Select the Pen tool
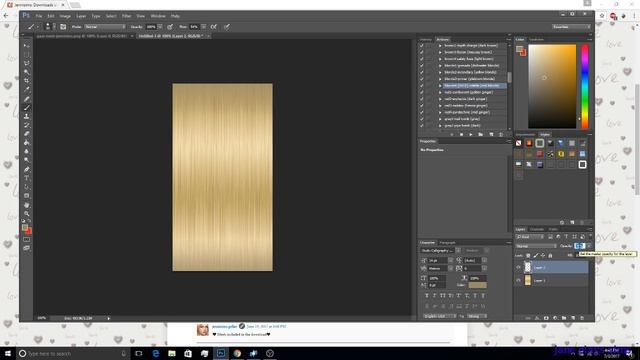Viewport: 640px width, 360px height. coord(27,169)
